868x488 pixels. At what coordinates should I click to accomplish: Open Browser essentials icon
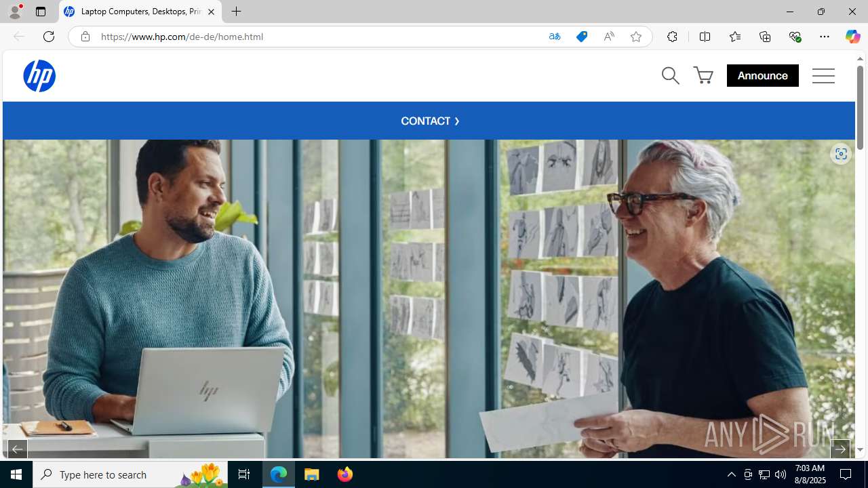click(x=795, y=37)
